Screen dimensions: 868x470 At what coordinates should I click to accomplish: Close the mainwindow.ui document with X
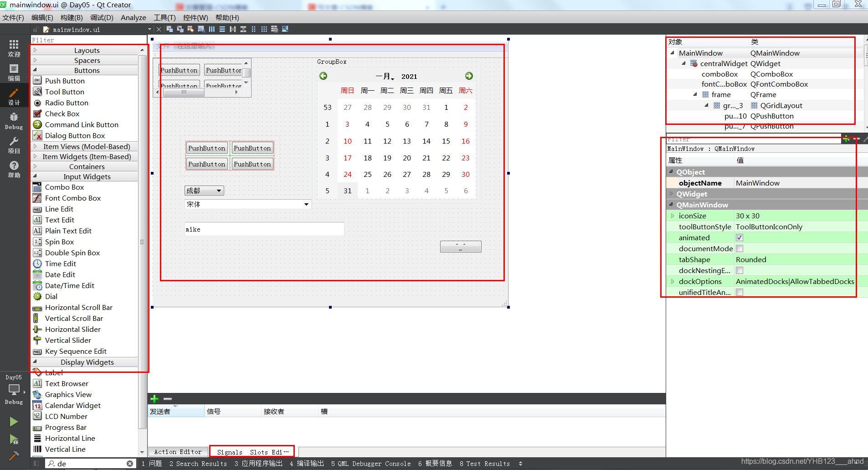(159, 29)
